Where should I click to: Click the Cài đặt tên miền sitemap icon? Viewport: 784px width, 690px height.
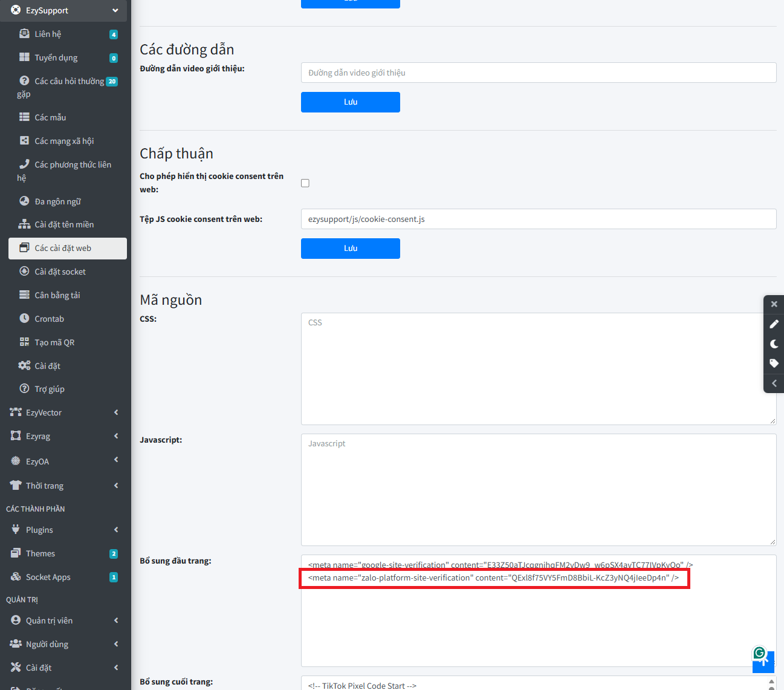coord(24,224)
